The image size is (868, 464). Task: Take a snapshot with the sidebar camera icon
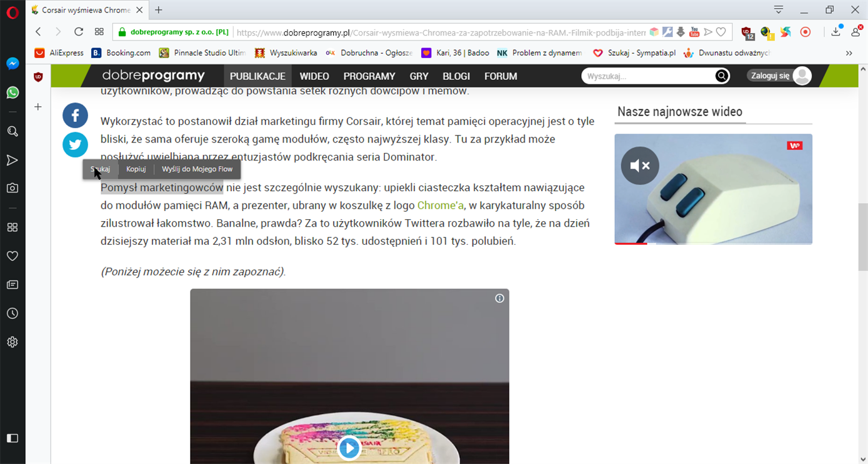coord(12,188)
